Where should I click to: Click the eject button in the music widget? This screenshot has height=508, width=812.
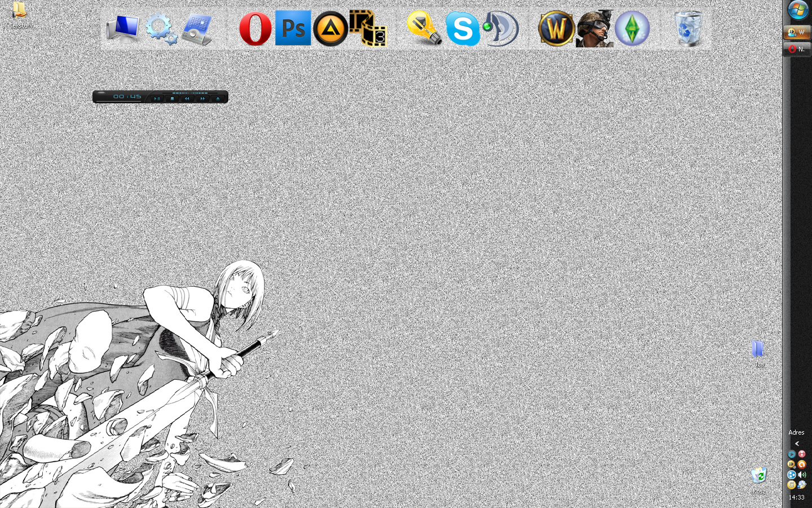(218, 98)
